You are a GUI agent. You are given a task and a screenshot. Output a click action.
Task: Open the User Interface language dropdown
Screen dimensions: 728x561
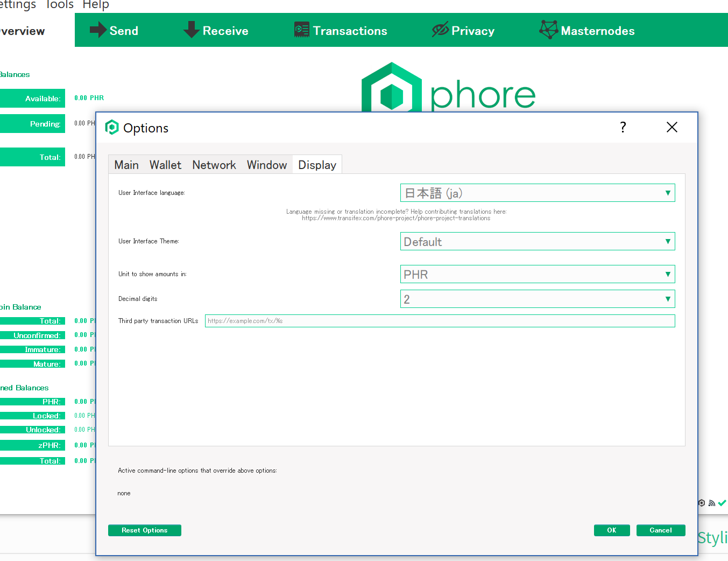click(x=538, y=193)
